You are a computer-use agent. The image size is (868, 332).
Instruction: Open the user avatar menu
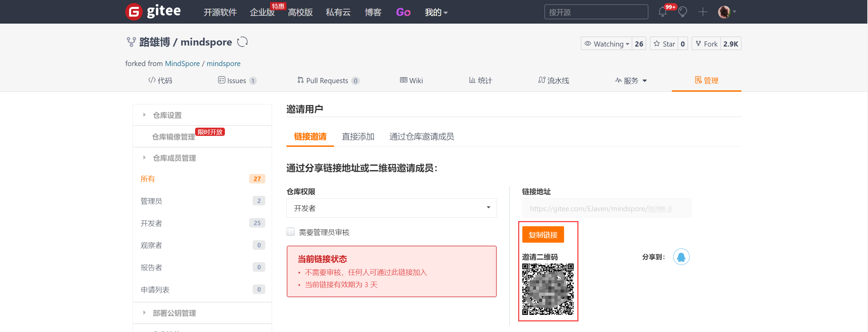(x=727, y=12)
